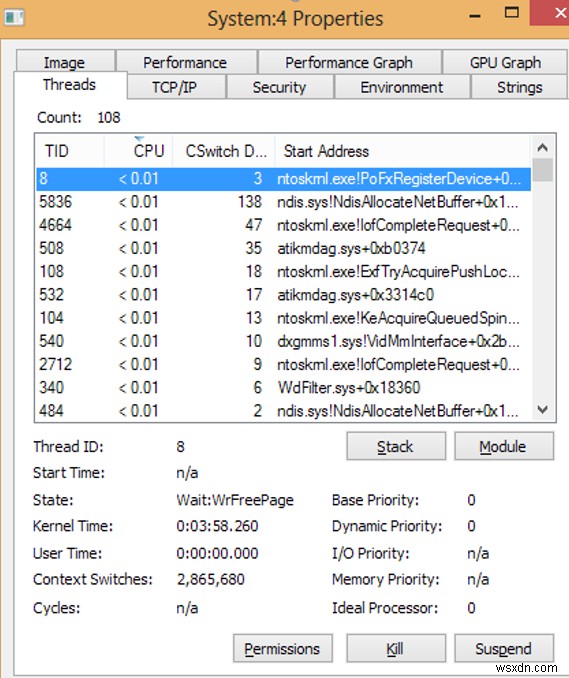The height and width of the screenshot is (678, 569).
Task: Select thread 540 dxgmms1.sys row
Action: tap(284, 341)
